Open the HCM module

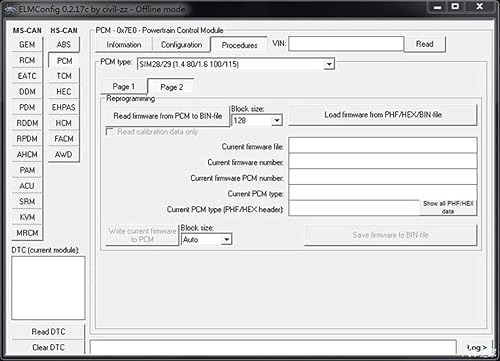click(x=64, y=123)
